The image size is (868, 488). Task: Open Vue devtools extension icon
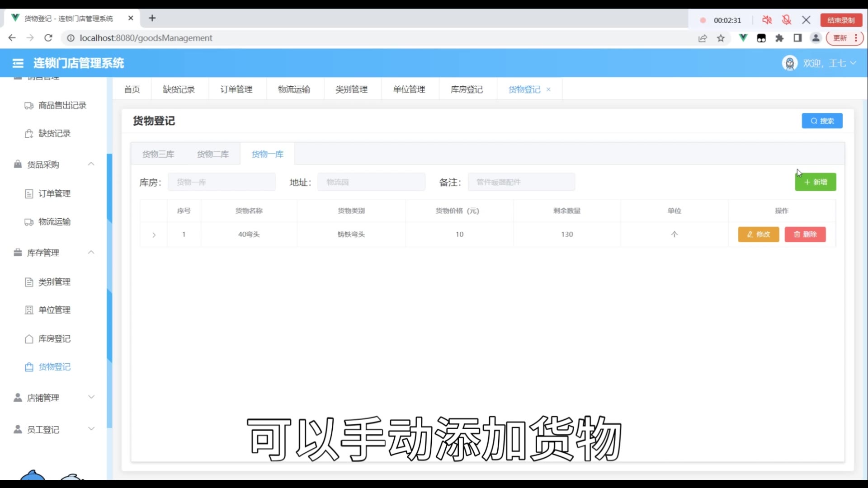(x=743, y=38)
